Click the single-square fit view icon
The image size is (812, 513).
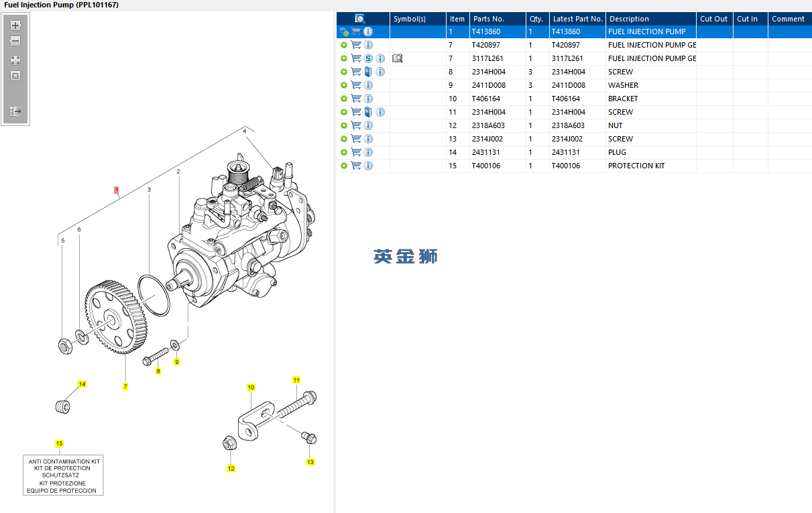(15, 76)
